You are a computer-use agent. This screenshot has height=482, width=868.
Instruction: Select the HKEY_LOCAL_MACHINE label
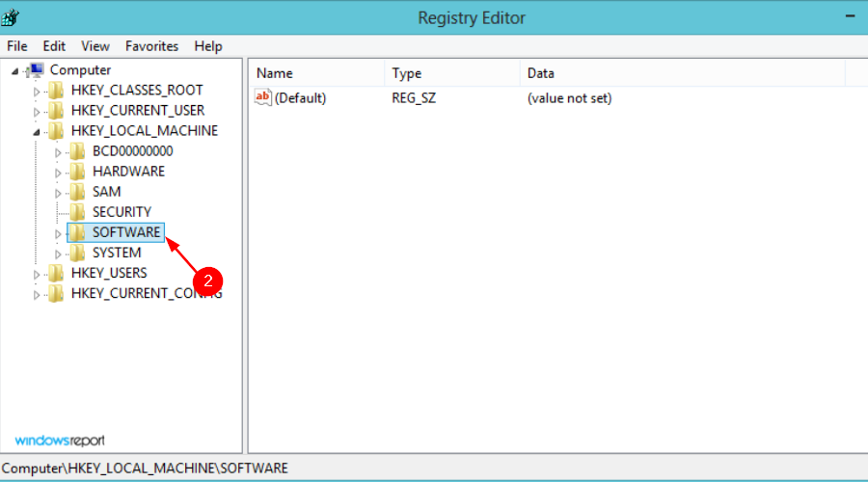[145, 131]
